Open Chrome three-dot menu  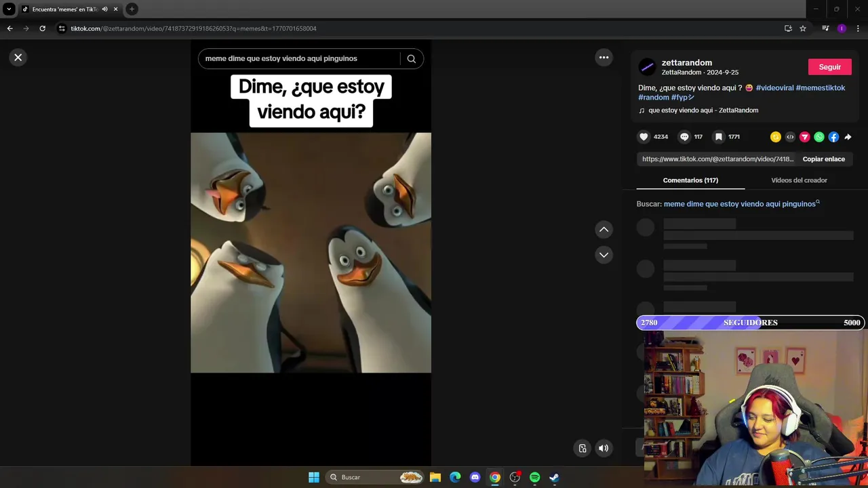pos(859,28)
